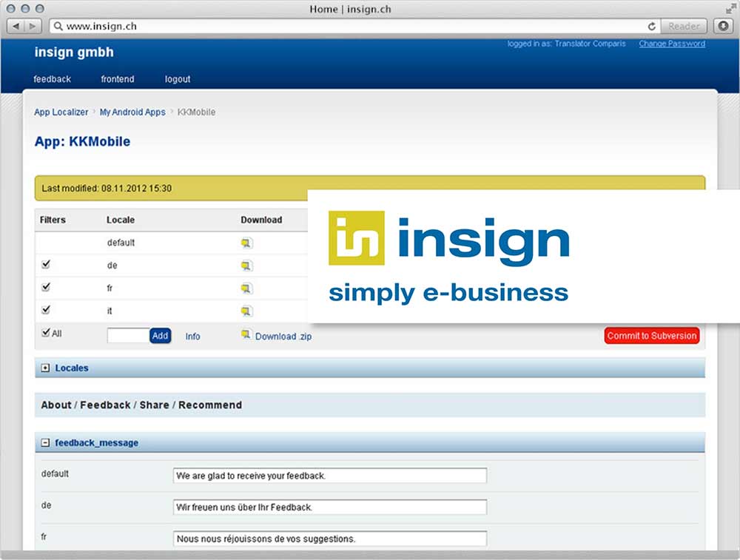The width and height of the screenshot is (740, 560).
Task: Download the it locale file icon
Action: 246,311
